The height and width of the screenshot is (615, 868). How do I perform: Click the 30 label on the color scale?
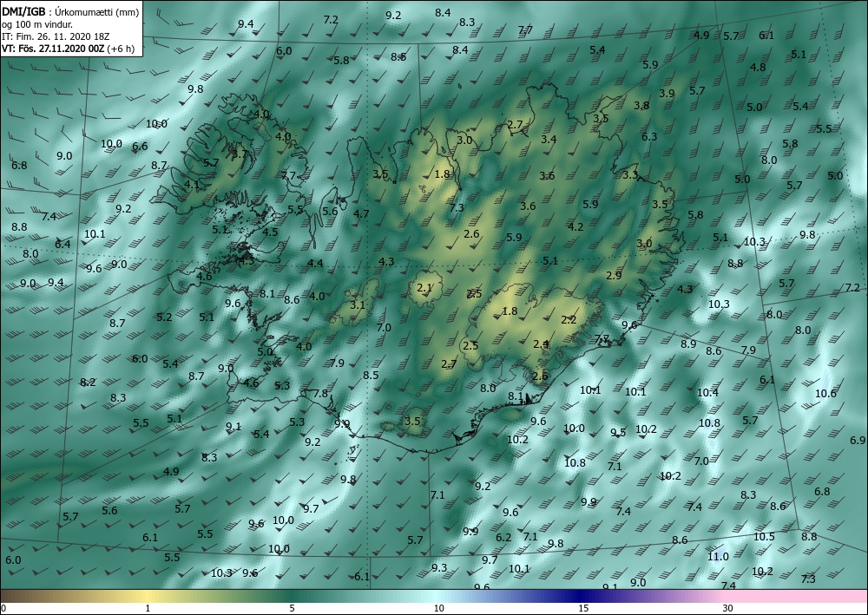[x=727, y=608]
